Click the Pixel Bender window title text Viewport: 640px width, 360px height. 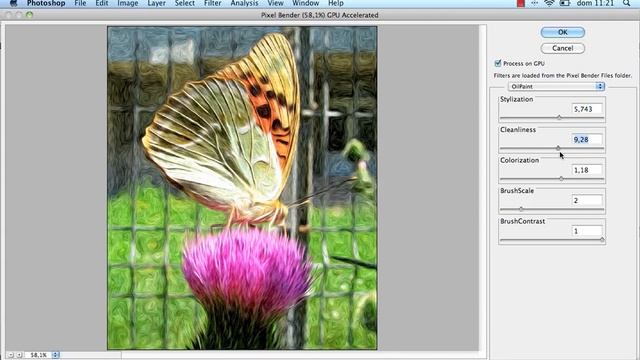point(320,15)
